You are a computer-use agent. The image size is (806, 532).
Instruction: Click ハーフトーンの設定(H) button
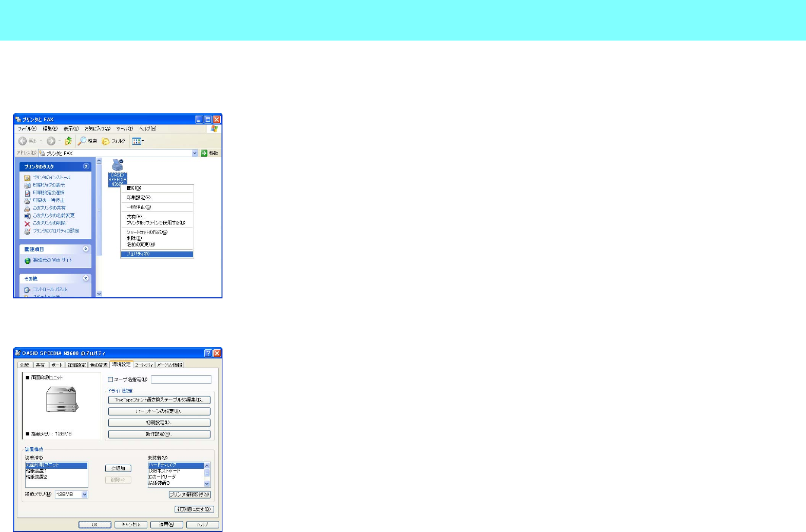pyautogui.click(x=159, y=411)
